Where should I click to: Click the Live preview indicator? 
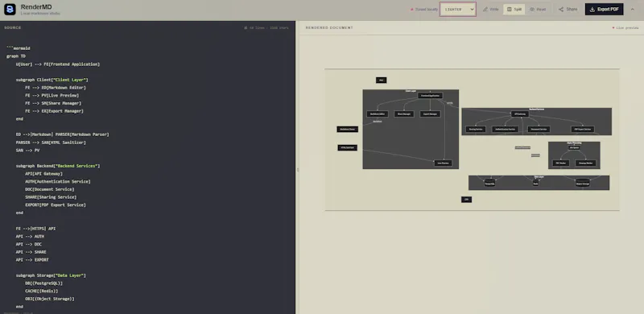(x=625, y=28)
